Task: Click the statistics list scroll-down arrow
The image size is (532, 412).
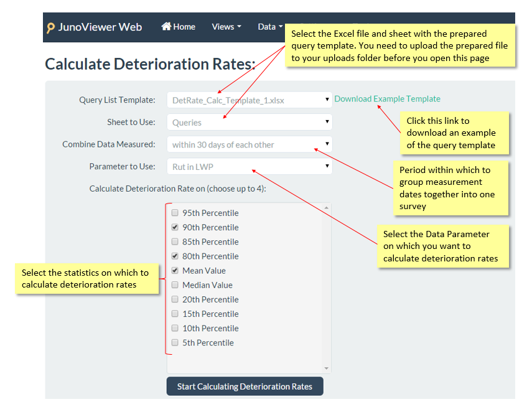Action: coord(327,368)
